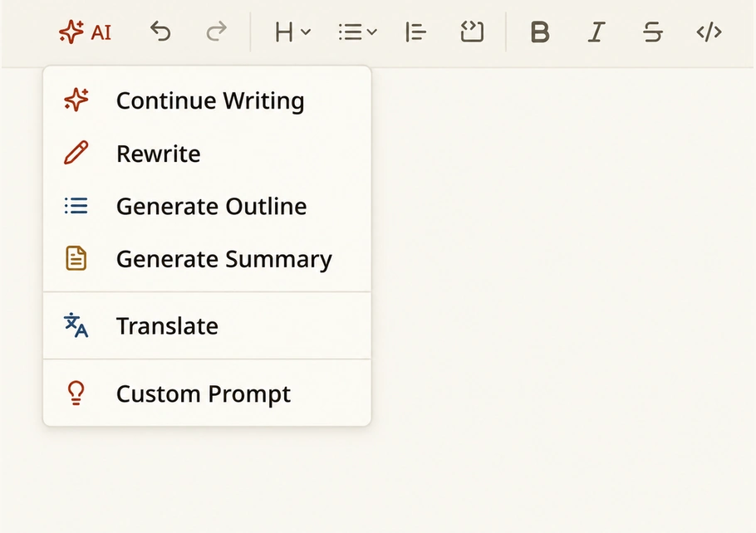The height and width of the screenshot is (533, 756).
Task: Open the AI assistant toolbar button
Action: pos(86,32)
